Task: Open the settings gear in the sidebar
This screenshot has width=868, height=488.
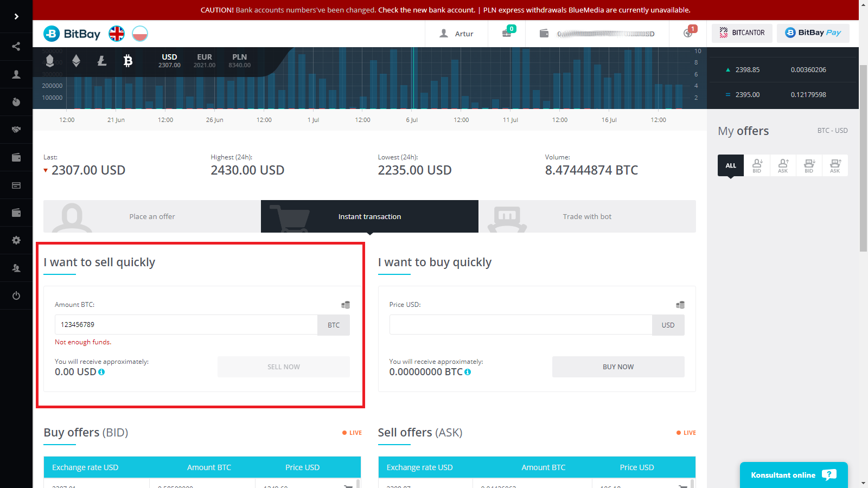Action: point(16,240)
